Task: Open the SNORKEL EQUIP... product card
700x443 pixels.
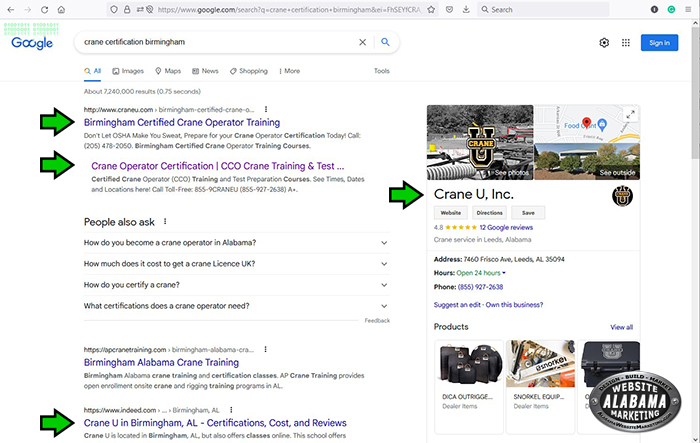Action: click(540, 387)
